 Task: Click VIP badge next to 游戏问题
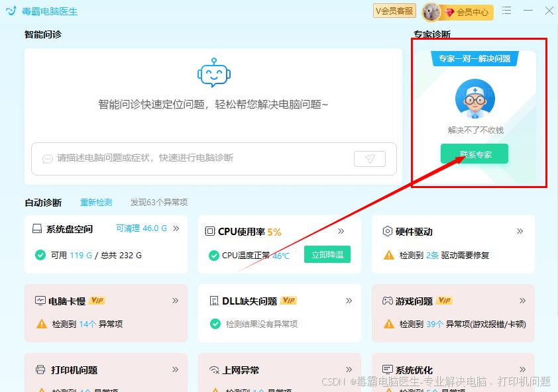444,301
